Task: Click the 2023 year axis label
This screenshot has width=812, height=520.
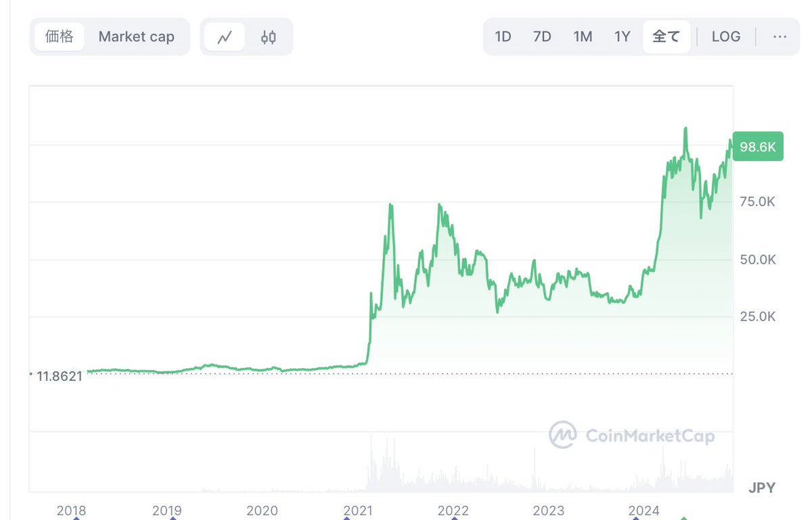Action: [549, 511]
